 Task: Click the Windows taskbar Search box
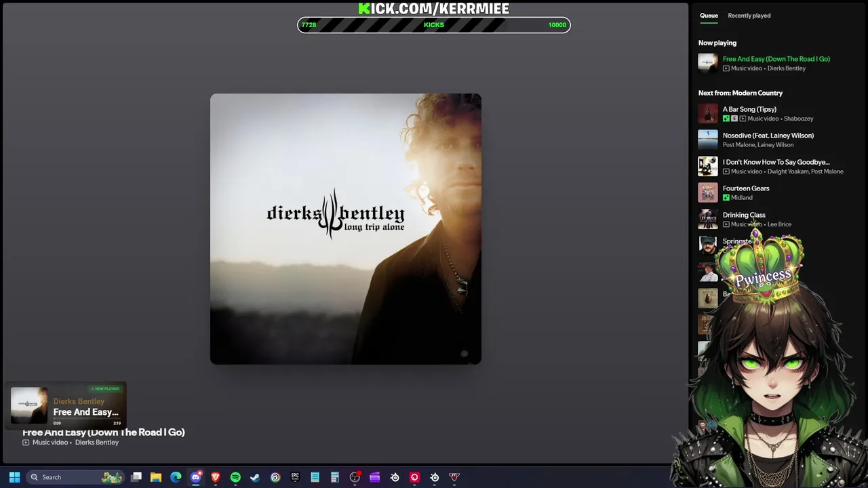tap(75, 477)
